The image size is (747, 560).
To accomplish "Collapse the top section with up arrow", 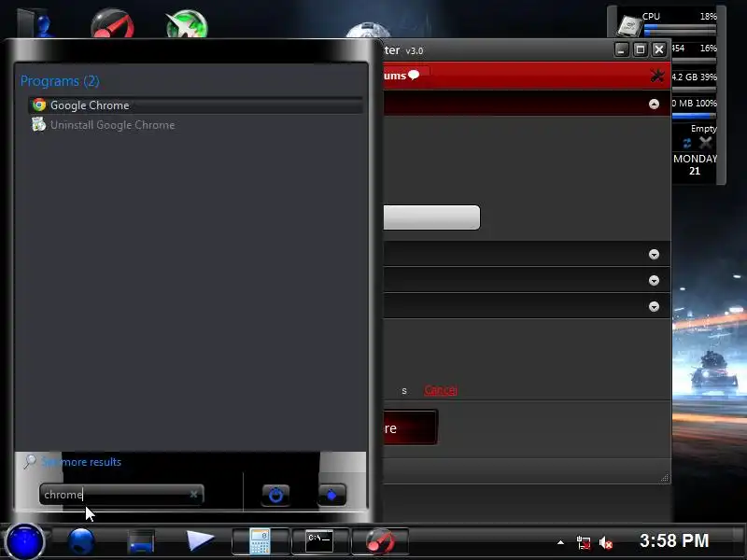I will click(655, 104).
